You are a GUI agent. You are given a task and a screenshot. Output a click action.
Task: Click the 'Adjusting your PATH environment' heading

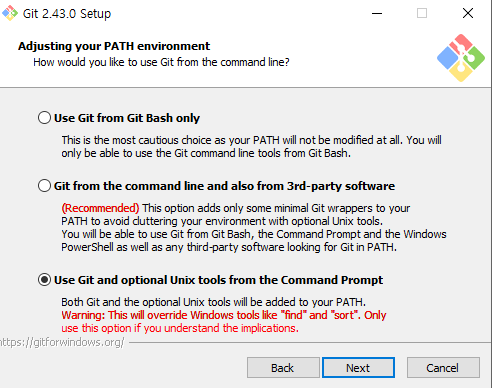(x=114, y=46)
